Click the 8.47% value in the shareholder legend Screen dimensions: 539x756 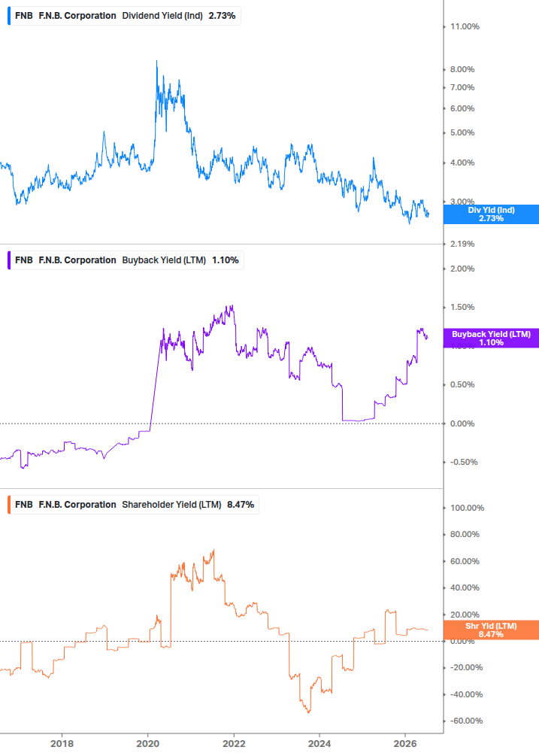tap(241, 505)
